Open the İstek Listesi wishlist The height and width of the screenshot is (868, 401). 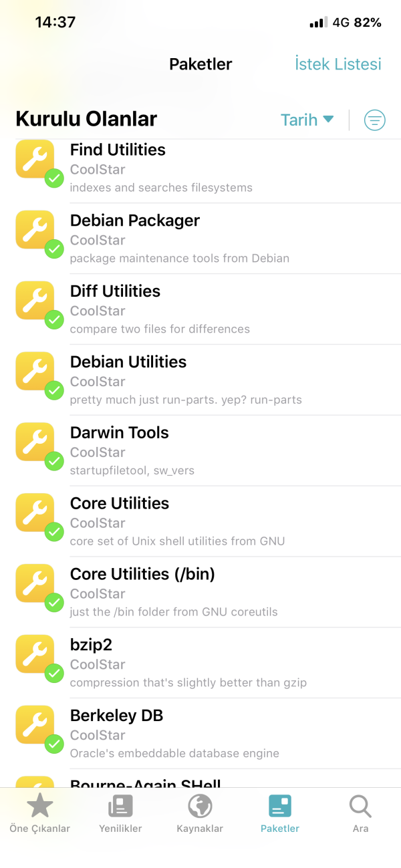[x=338, y=64]
